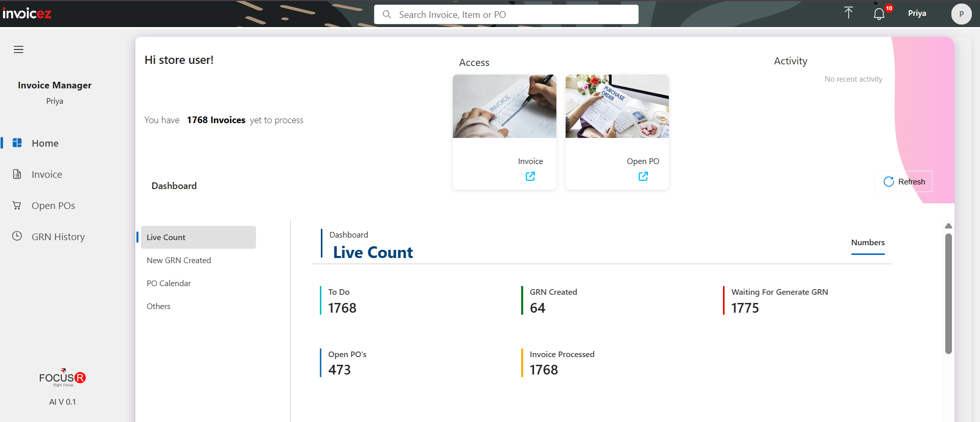Click the Open PO's count 473
The height and width of the screenshot is (422, 980).
pyautogui.click(x=339, y=370)
